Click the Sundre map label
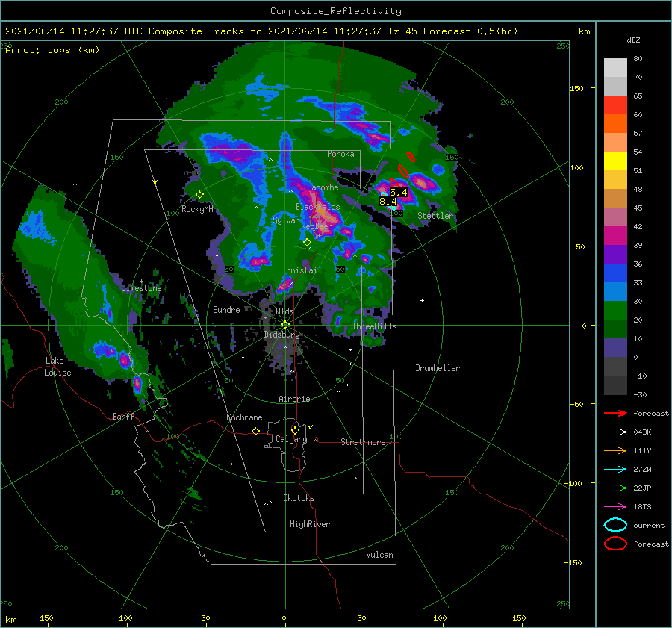672x628 pixels. click(x=226, y=309)
